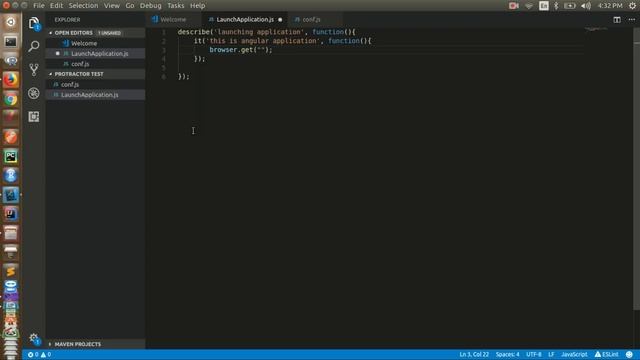Open the Tasks menu
This screenshot has width=640, height=360.
pos(176,6)
